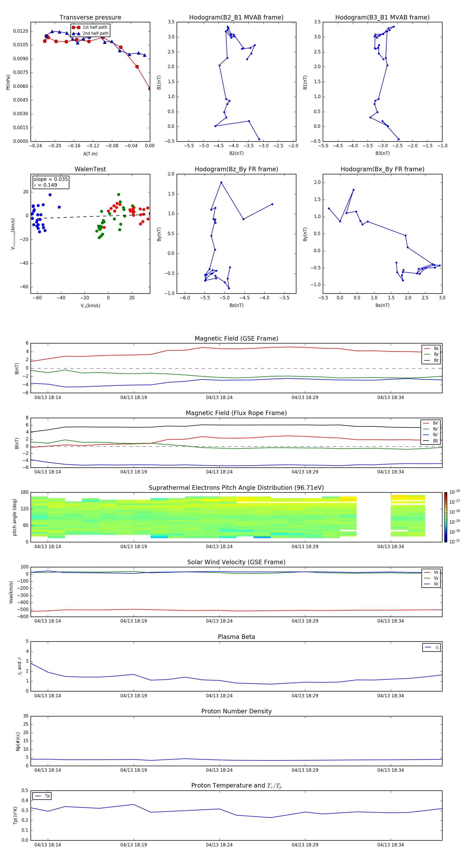This screenshot has height=868, width=473.
Task: Click the "−0.24" tick on Transverse pressure axis
Action: click(36, 146)
